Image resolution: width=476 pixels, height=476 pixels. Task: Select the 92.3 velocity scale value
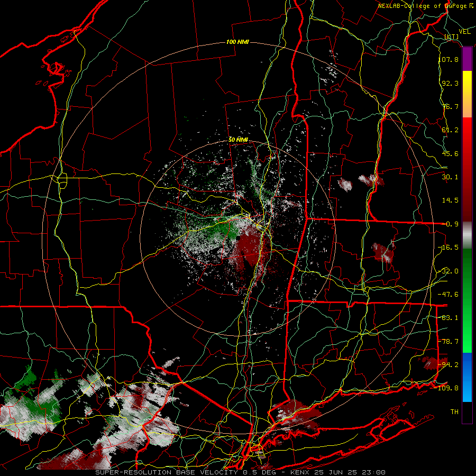pos(450,83)
